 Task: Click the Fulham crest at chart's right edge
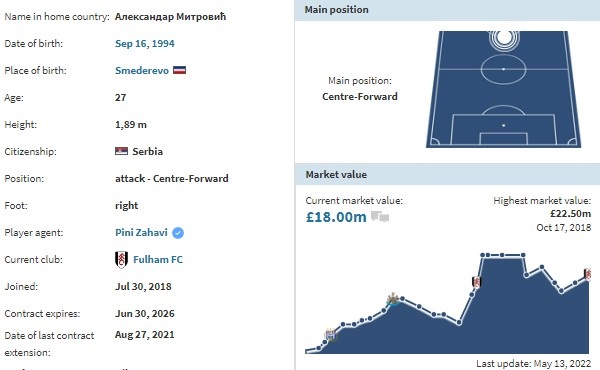coord(587,274)
